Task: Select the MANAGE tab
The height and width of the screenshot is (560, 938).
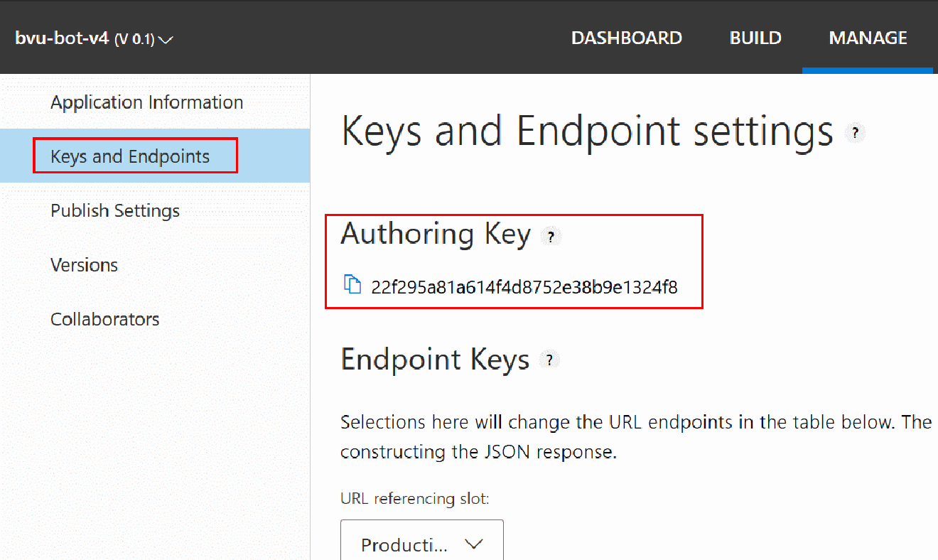Action: pyautogui.click(x=868, y=38)
